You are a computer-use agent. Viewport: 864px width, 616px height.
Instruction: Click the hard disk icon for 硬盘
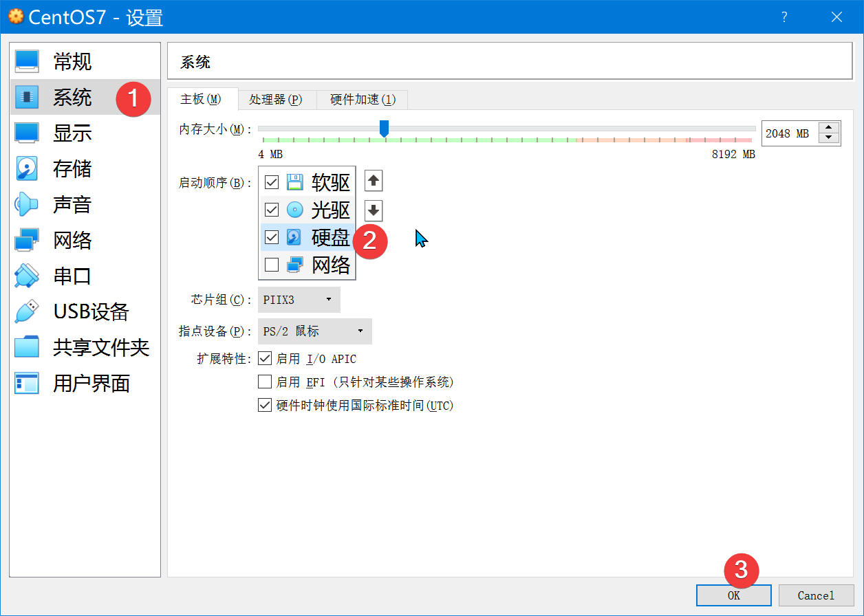(x=294, y=237)
